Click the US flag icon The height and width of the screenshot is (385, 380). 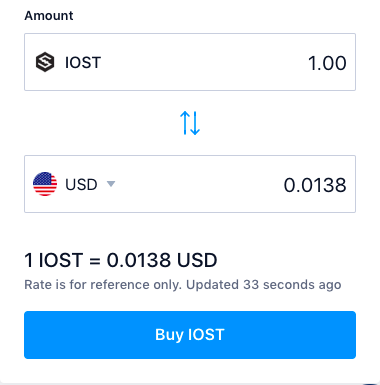[x=45, y=184]
